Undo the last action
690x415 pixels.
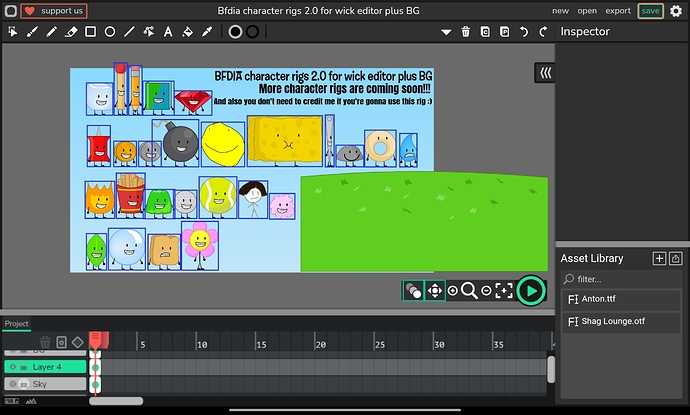click(524, 32)
